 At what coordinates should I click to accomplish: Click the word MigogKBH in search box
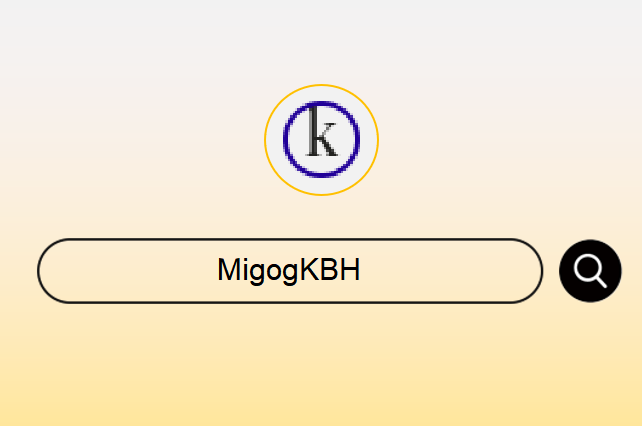coord(289,270)
